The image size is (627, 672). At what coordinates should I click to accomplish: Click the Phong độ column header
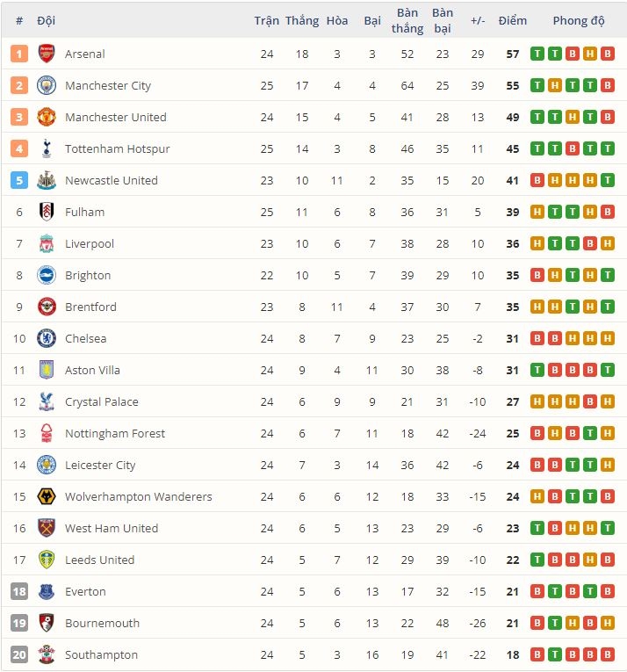579,20
